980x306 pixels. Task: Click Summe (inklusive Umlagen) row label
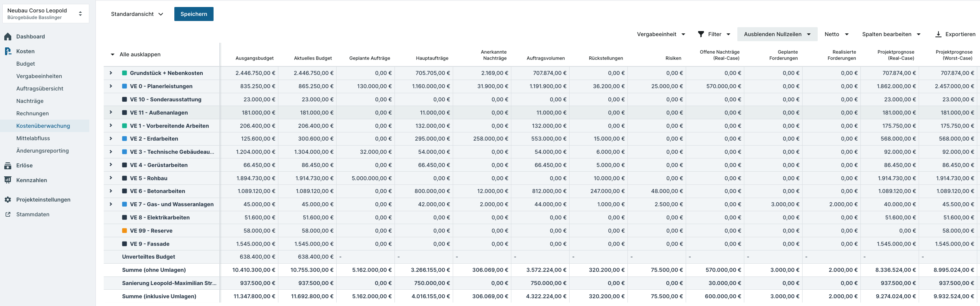pyautogui.click(x=159, y=296)
